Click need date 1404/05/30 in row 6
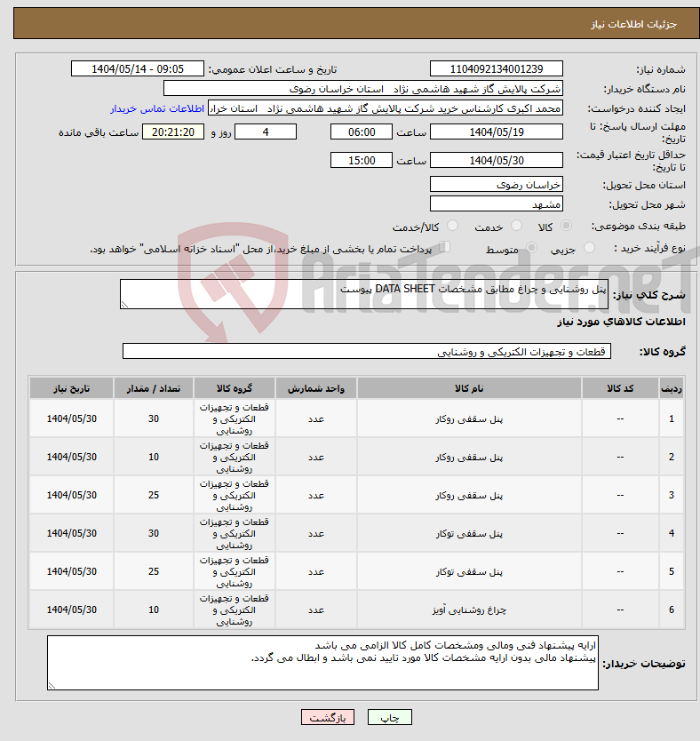The width and height of the screenshot is (700, 741). pos(72,610)
